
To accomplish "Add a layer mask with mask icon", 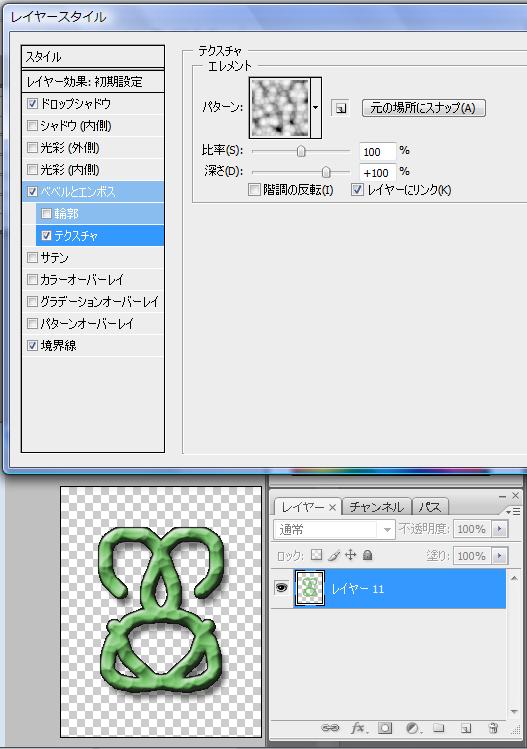I will (x=385, y=728).
